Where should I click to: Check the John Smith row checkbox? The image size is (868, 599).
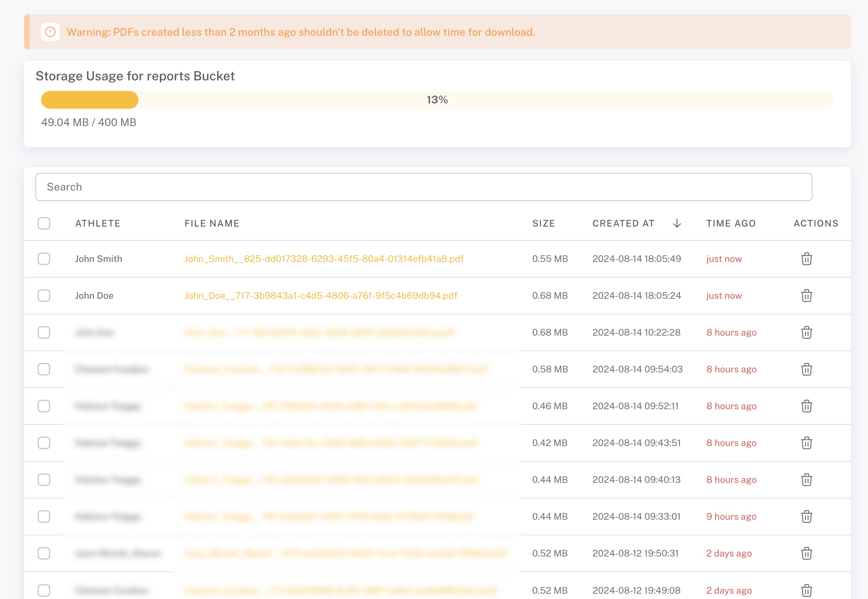(x=44, y=258)
